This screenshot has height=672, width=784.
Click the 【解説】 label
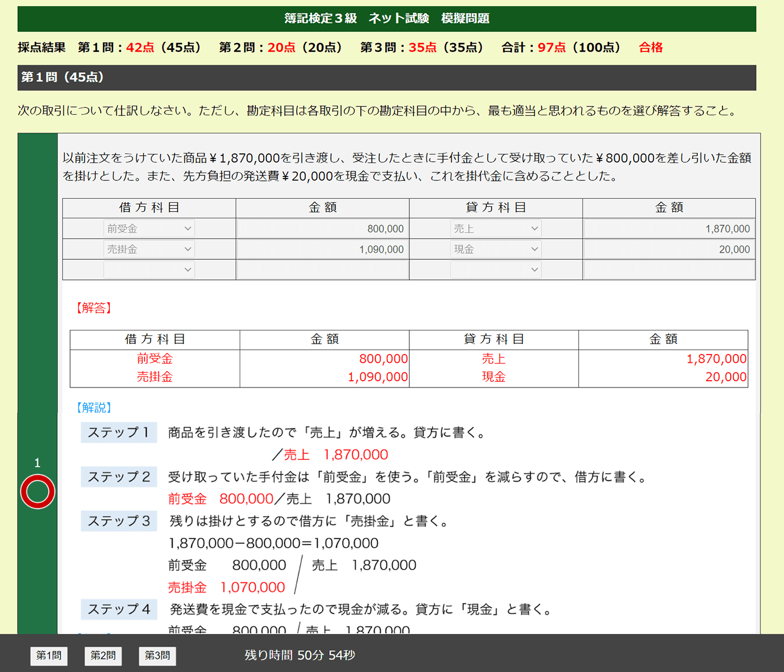click(x=93, y=408)
